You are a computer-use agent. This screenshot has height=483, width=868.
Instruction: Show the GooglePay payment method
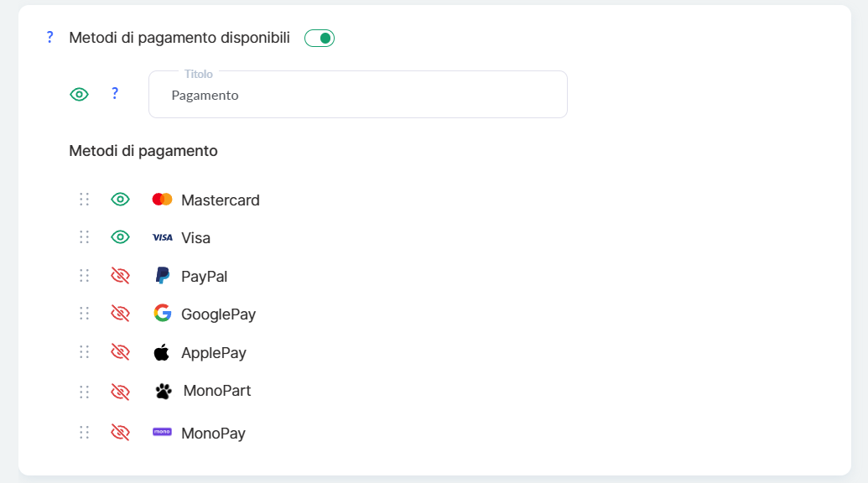(x=121, y=314)
